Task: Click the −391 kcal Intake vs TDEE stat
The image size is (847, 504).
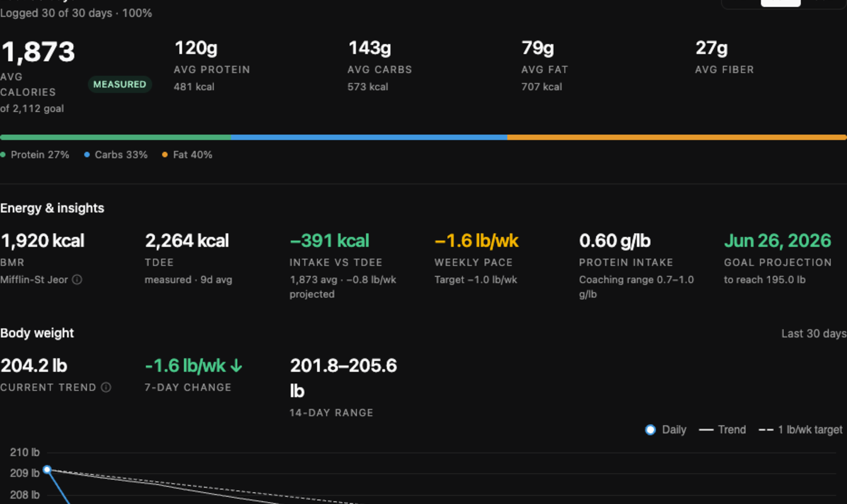Action: pos(330,241)
